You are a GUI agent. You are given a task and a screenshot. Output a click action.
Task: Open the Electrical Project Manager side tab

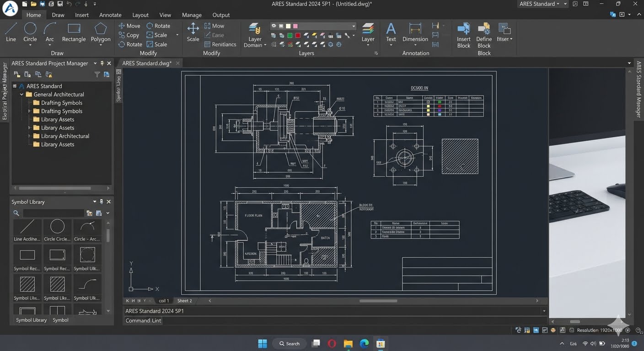point(5,91)
